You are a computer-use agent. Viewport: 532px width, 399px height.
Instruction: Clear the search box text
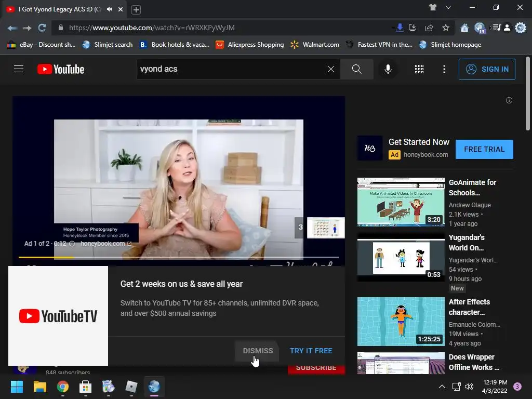[x=331, y=69]
